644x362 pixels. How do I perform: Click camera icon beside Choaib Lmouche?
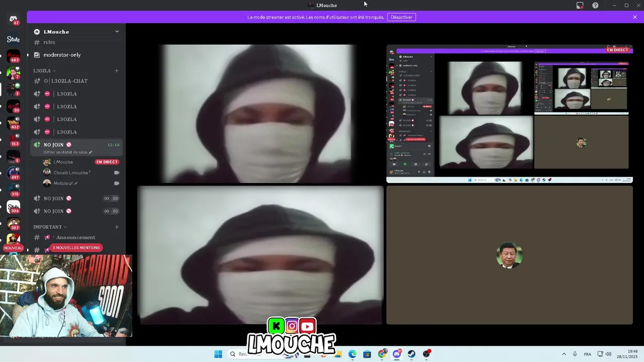click(x=117, y=172)
